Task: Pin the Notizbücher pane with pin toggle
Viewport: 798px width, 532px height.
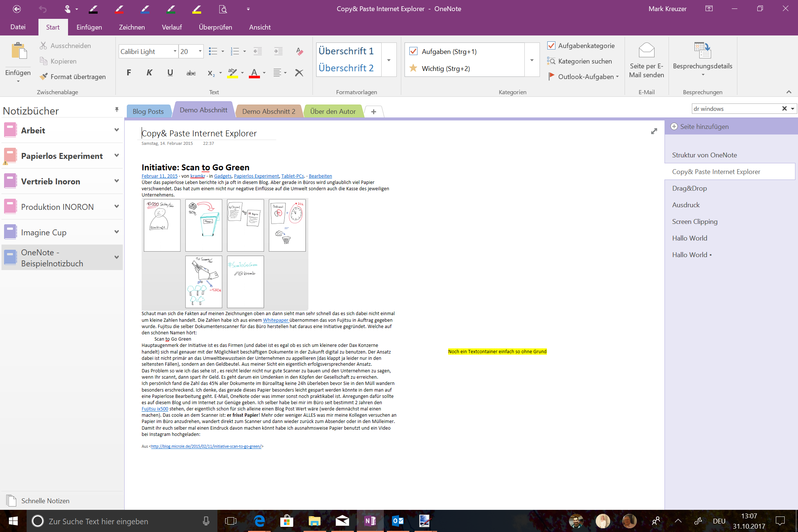Action: (x=117, y=110)
